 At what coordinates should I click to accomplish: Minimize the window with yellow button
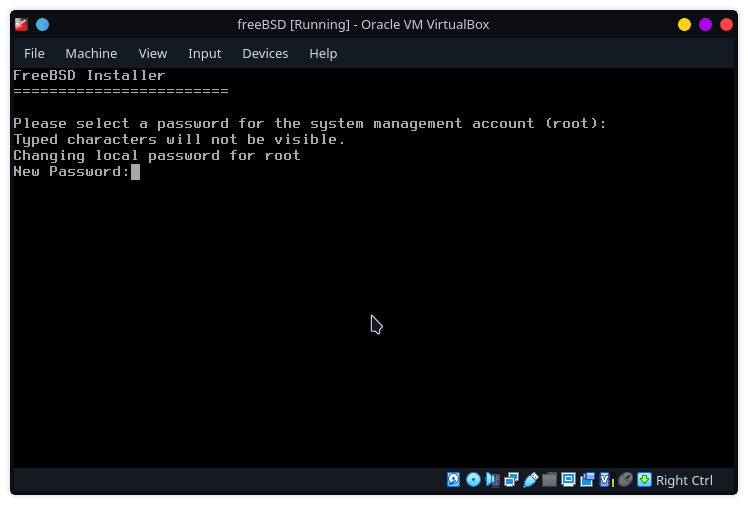[x=684, y=24]
